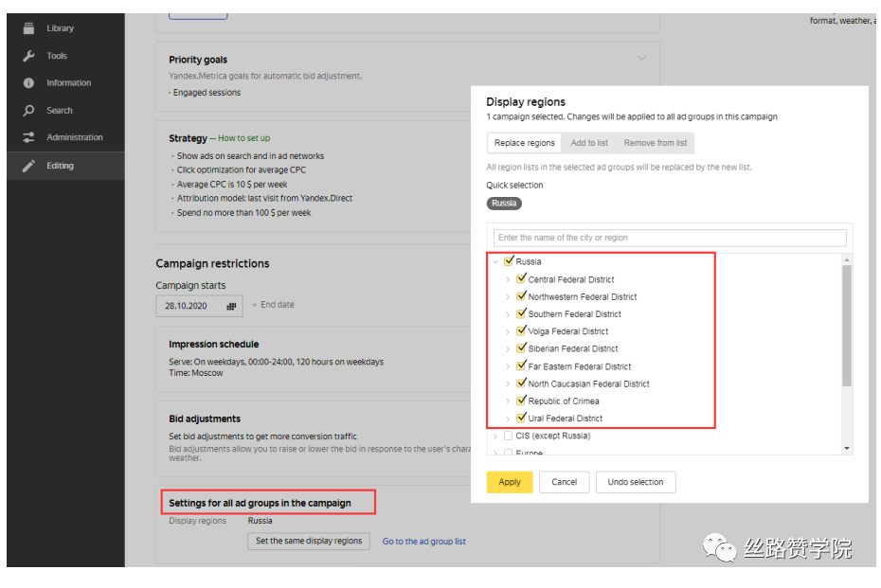Select the Tools icon in the sidebar
The height and width of the screenshot is (588, 881).
(27, 55)
